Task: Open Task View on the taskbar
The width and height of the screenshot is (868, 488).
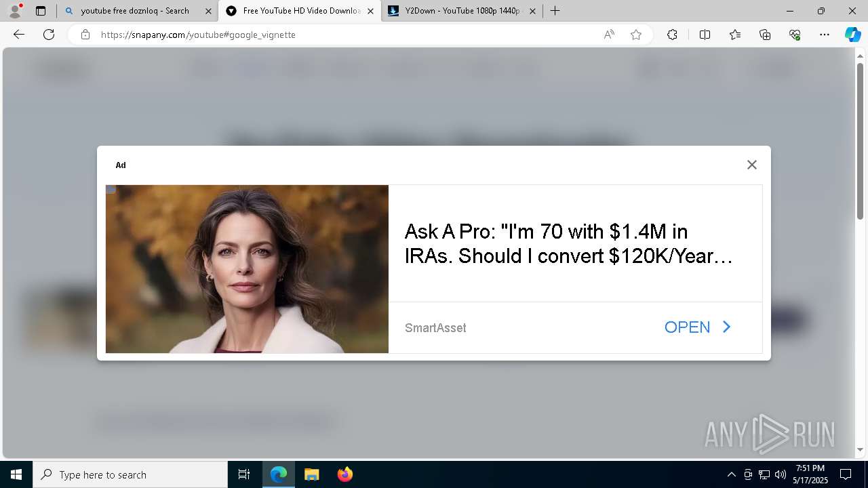Action: tap(244, 474)
